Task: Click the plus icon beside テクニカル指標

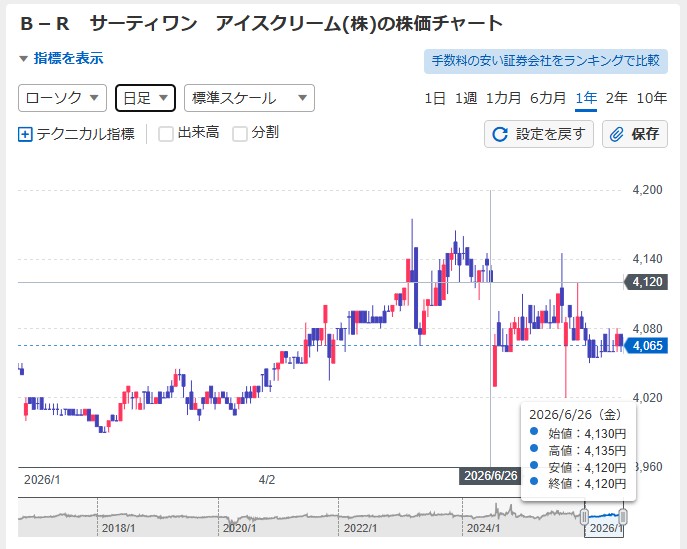Action: point(25,134)
